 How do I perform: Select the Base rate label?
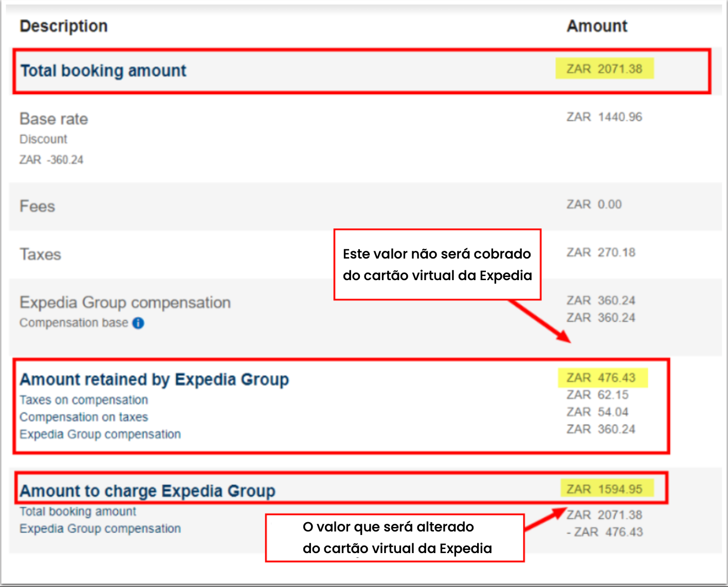click(x=54, y=119)
